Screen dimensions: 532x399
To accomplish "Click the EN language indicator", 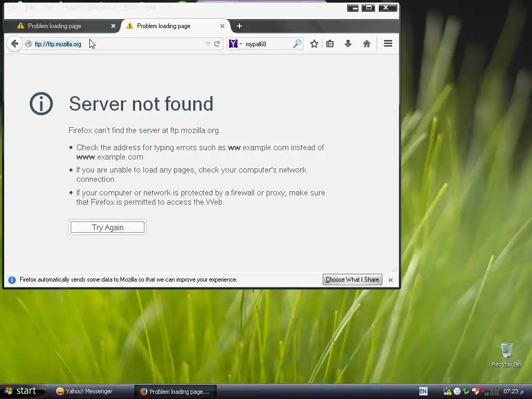I will pyautogui.click(x=423, y=391).
